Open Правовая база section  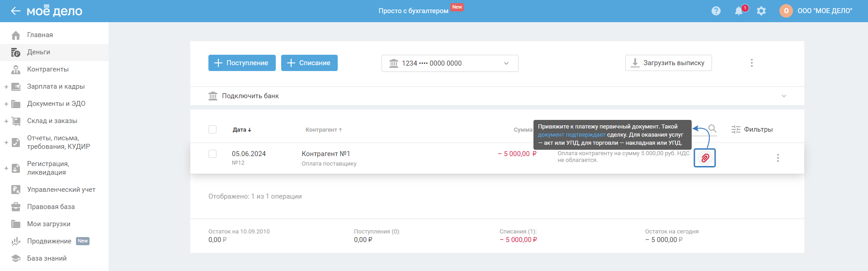pyautogui.click(x=51, y=207)
